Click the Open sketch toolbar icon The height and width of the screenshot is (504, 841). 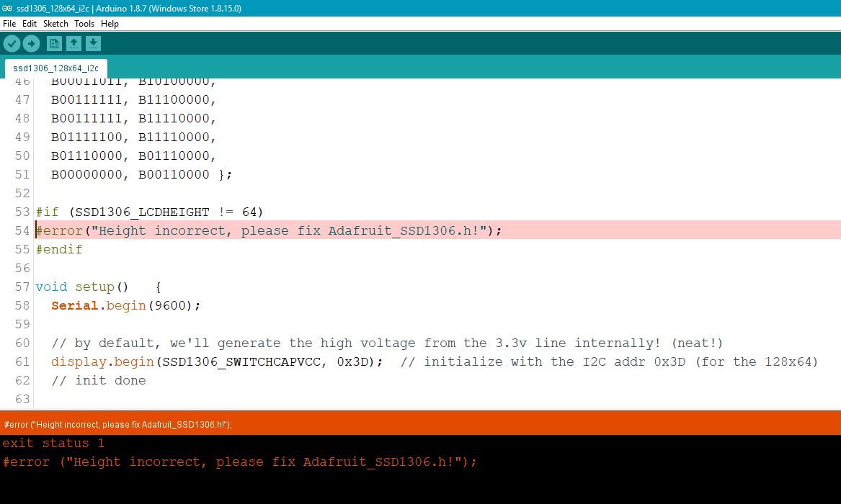[x=74, y=43]
